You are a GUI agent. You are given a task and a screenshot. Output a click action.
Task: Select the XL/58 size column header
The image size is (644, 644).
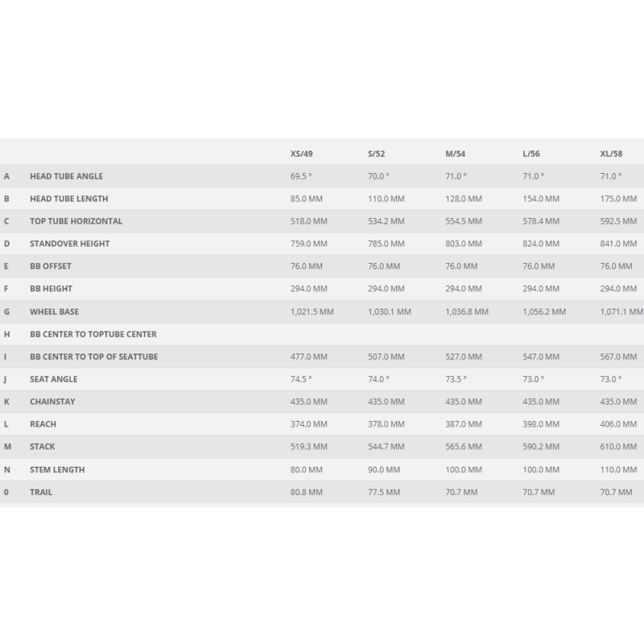(x=611, y=154)
